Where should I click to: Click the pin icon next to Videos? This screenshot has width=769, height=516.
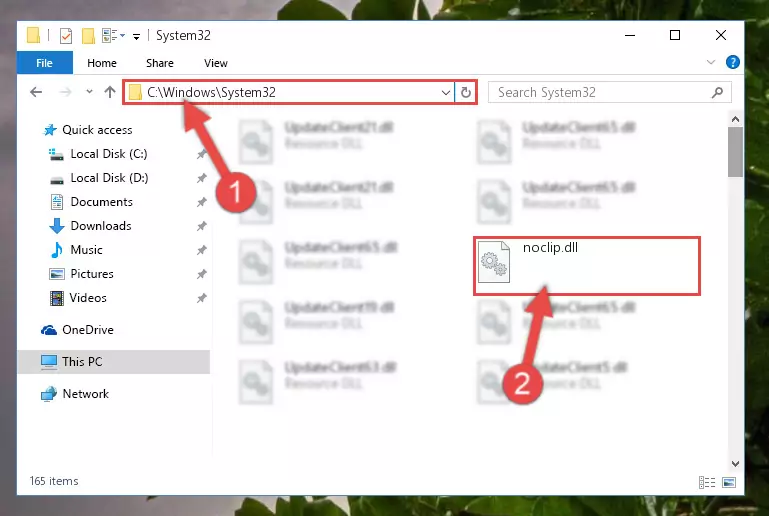[202, 298]
